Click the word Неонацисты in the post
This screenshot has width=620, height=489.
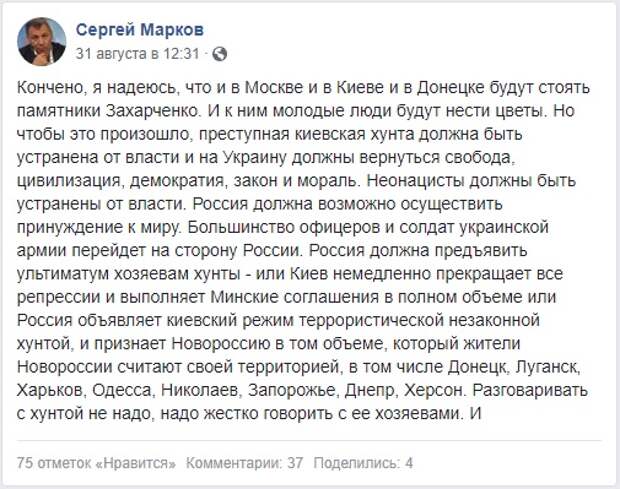tap(416, 181)
